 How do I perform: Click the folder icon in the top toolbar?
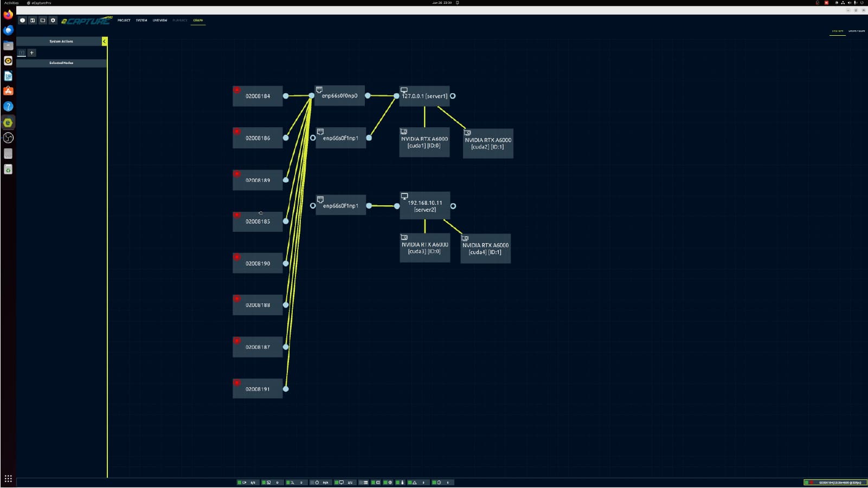coord(43,21)
